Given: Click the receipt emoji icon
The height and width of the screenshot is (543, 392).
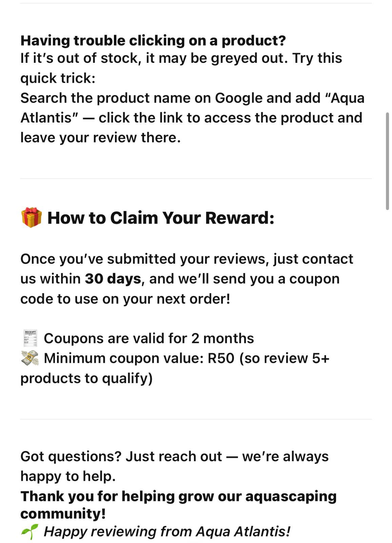Looking at the screenshot, I should click(30, 338).
